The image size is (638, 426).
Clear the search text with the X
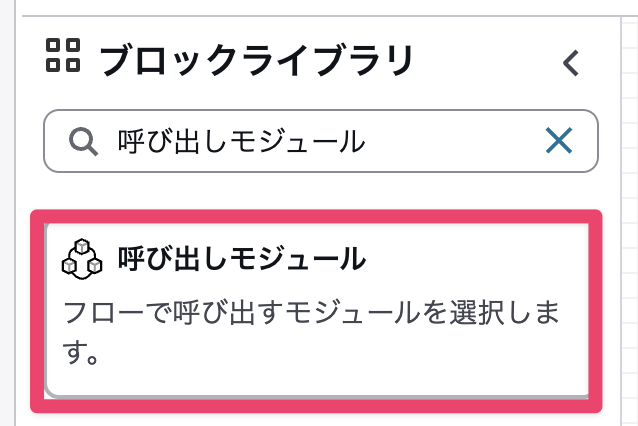(x=559, y=142)
